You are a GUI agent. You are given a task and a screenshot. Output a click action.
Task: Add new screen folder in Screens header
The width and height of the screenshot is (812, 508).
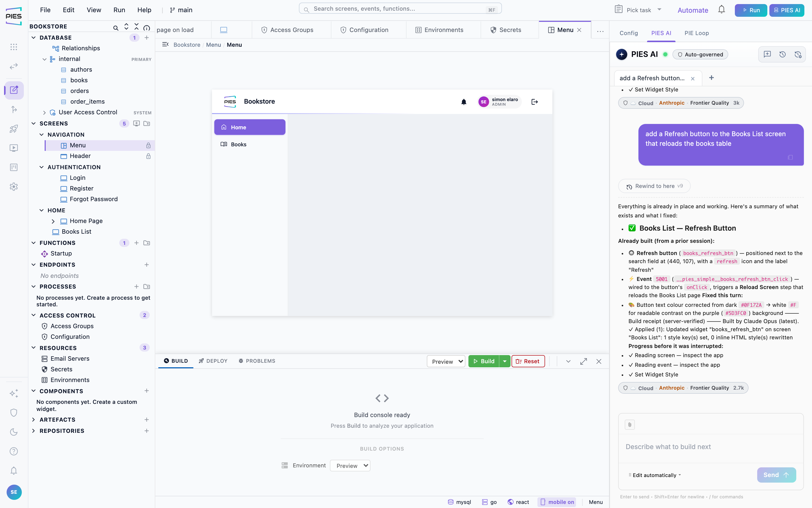click(147, 124)
